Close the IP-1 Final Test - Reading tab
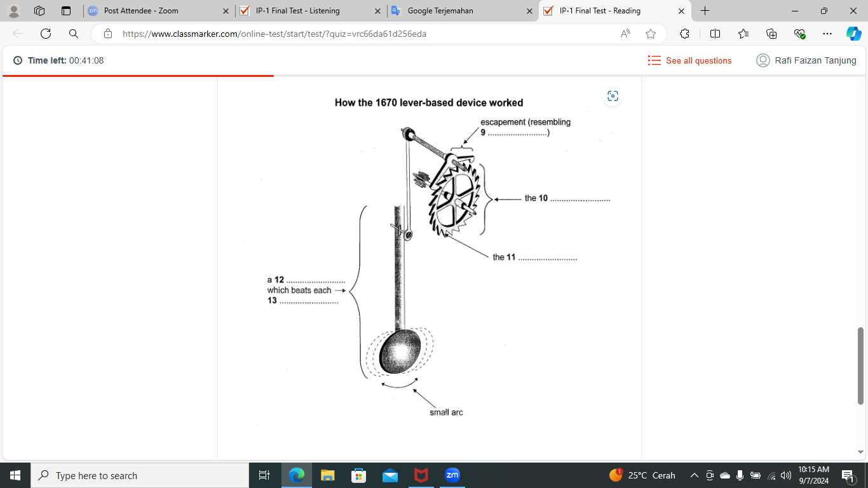Viewport: 868px width, 488px height. 681,11
